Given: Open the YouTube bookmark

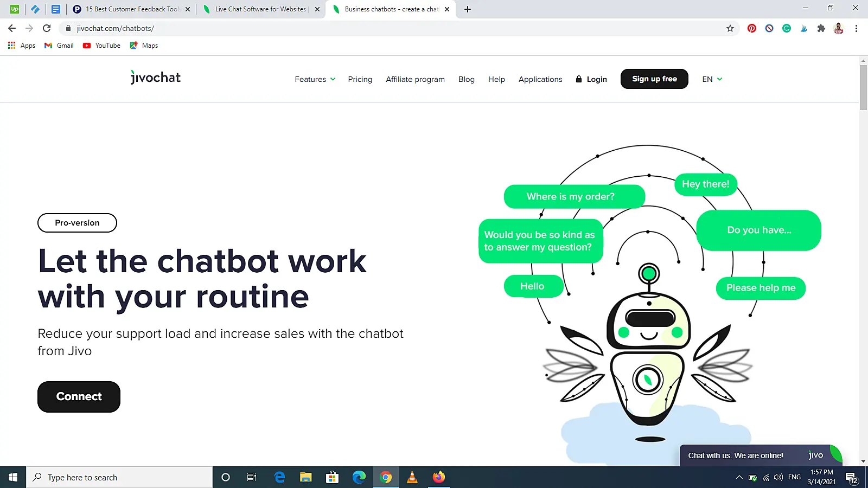Looking at the screenshot, I should point(101,46).
